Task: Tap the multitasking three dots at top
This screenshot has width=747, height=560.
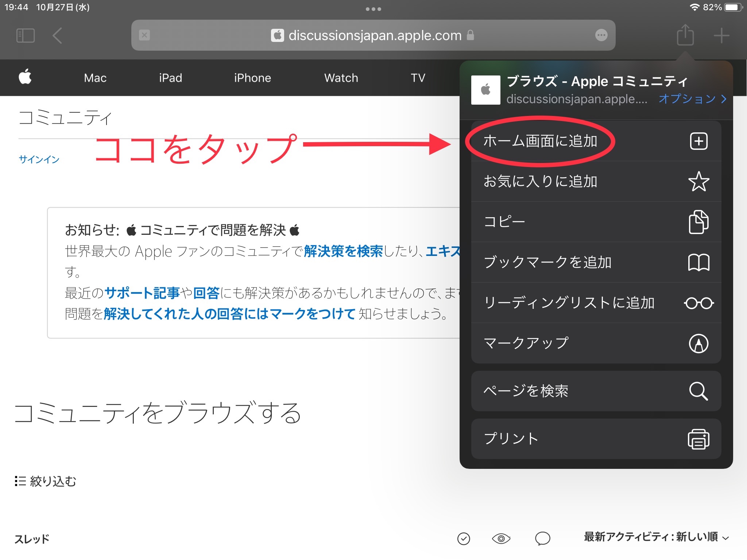Action: 373,9
